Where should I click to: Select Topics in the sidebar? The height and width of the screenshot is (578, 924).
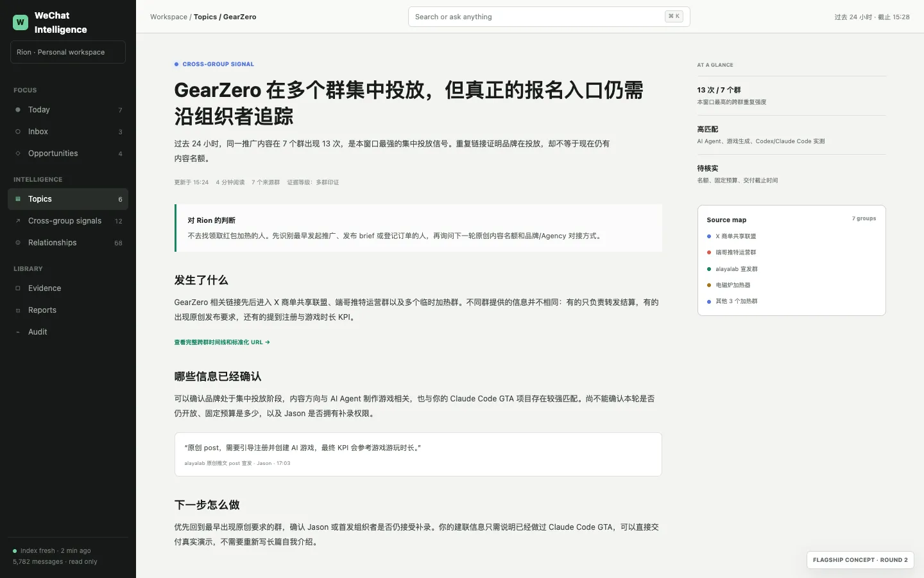click(x=68, y=199)
